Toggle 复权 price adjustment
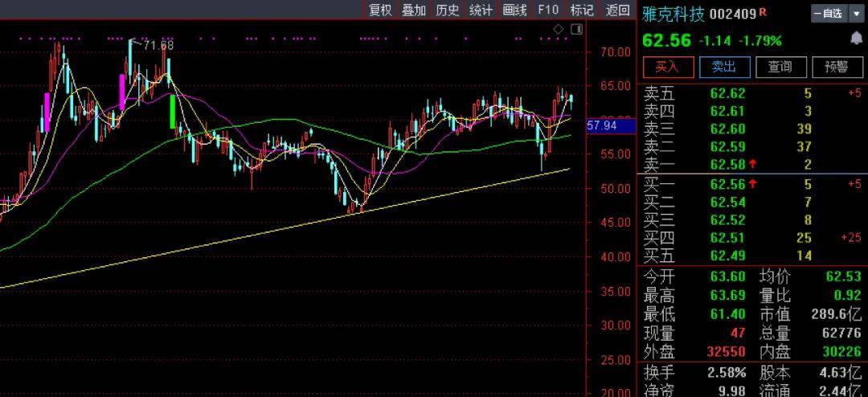868x397 pixels. click(x=380, y=10)
